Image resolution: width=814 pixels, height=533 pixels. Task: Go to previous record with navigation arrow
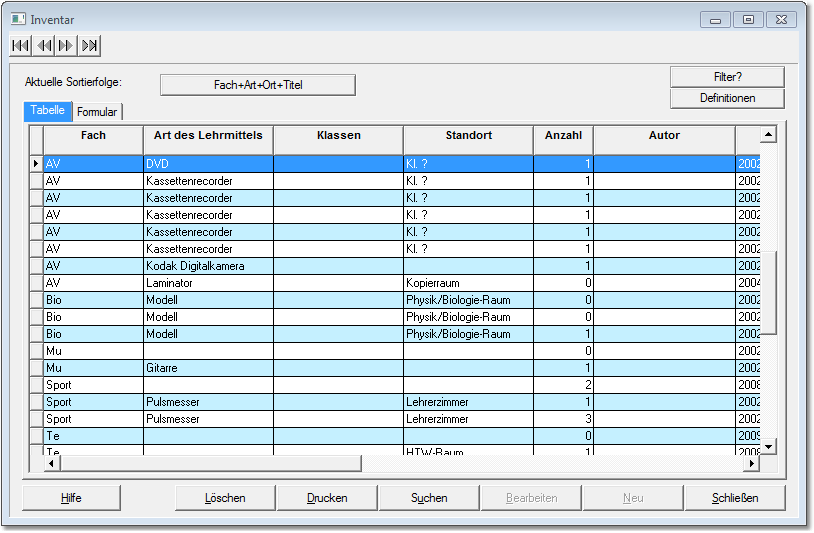click(44, 45)
